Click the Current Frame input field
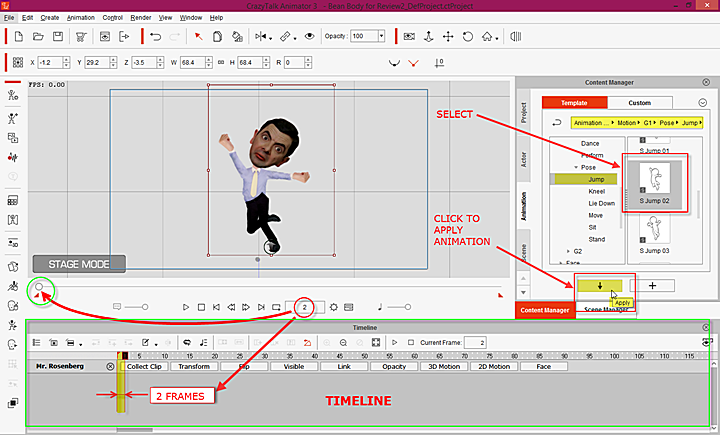Viewport: 720px width, 435px height. (475, 343)
